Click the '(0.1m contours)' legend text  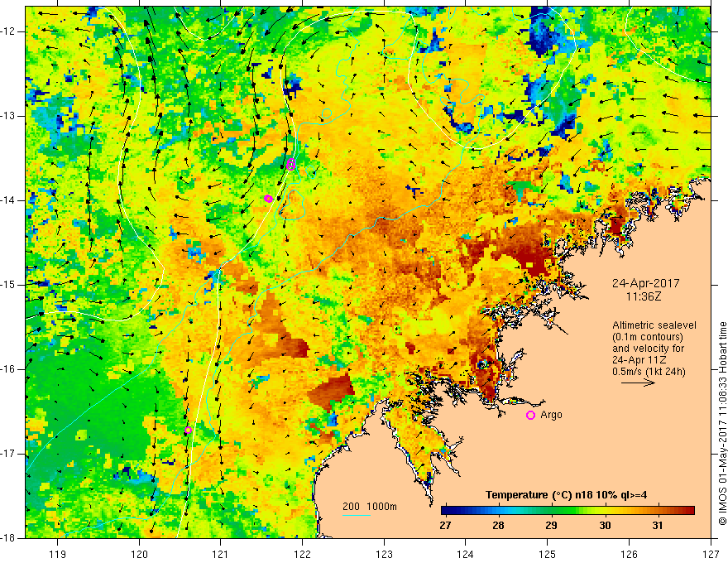[648, 337]
